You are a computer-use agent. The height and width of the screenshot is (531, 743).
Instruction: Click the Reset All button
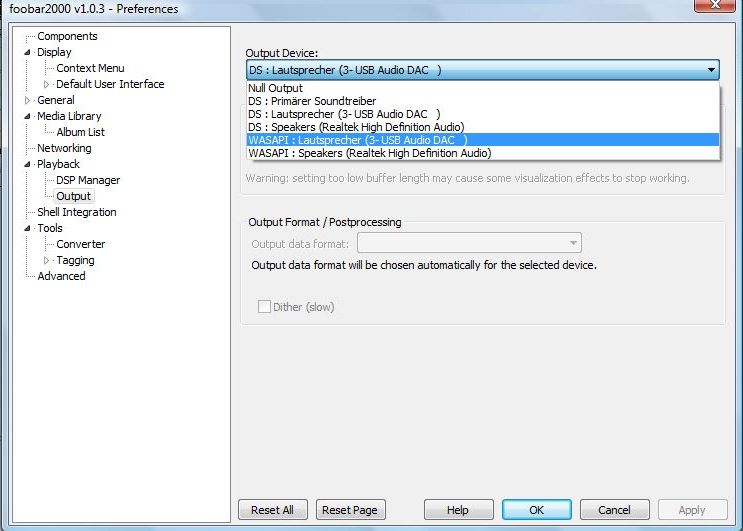click(272, 510)
